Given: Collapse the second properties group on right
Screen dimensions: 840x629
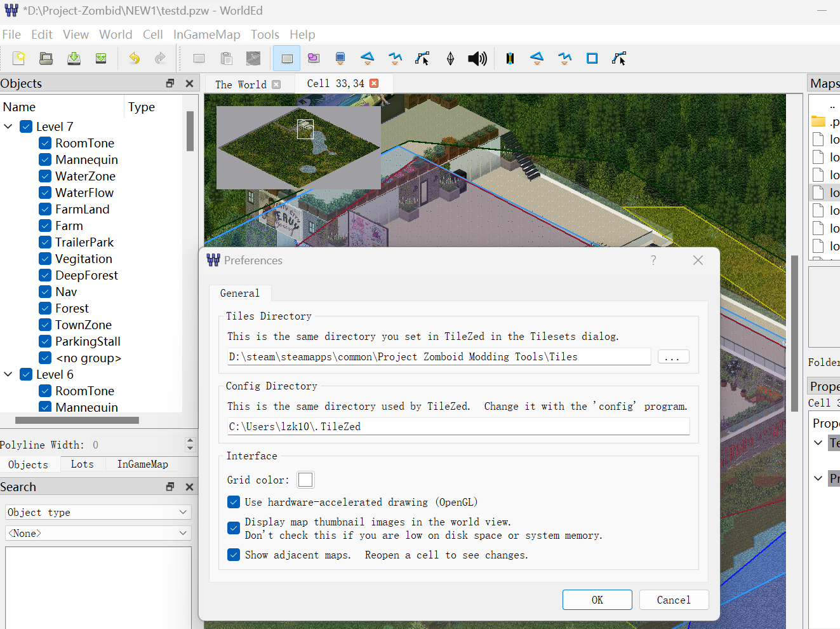Looking at the screenshot, I should (x=818, y=478).
